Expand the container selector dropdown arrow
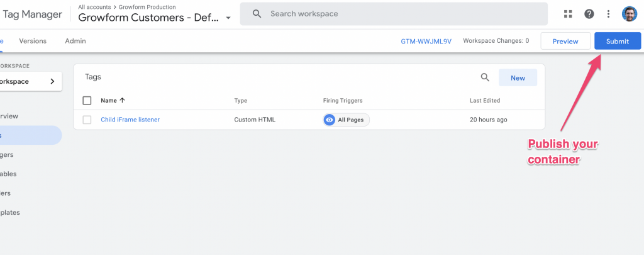 coord(228,18)
